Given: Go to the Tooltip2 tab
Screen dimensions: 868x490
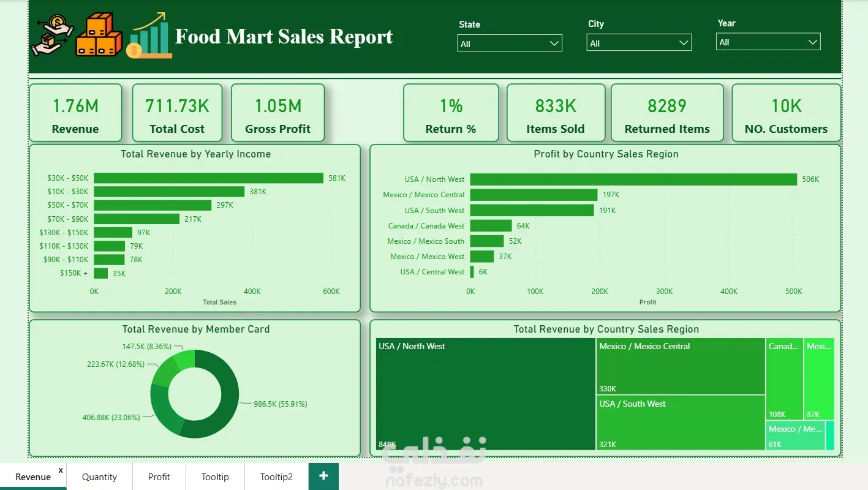Looking at the screenshot, I should (276, 477).
